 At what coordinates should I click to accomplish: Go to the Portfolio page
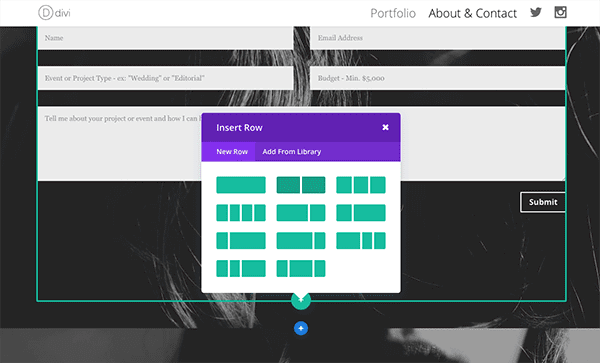393,13
